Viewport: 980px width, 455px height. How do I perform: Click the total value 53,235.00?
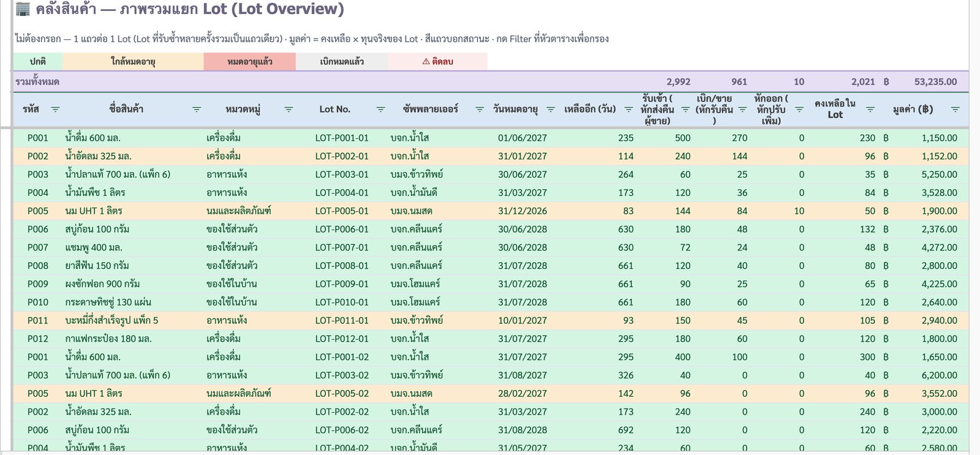(x=935, y=82)
